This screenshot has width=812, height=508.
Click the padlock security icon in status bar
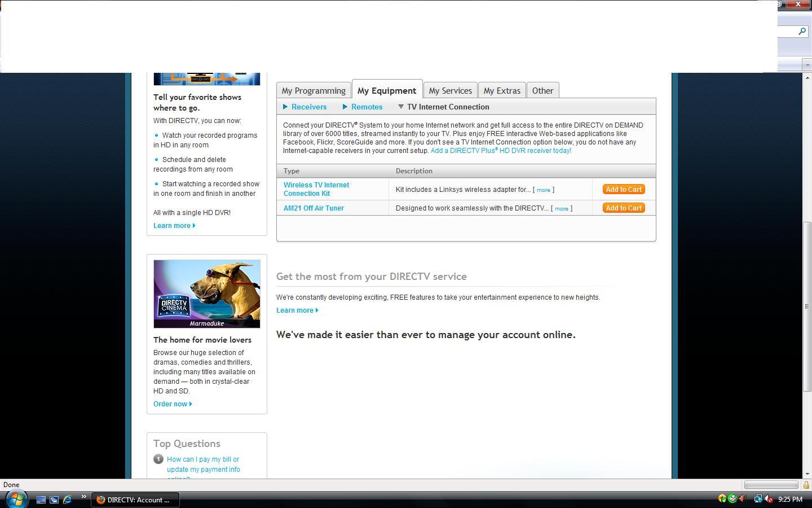pyautogui.click(x=806, y=485)
